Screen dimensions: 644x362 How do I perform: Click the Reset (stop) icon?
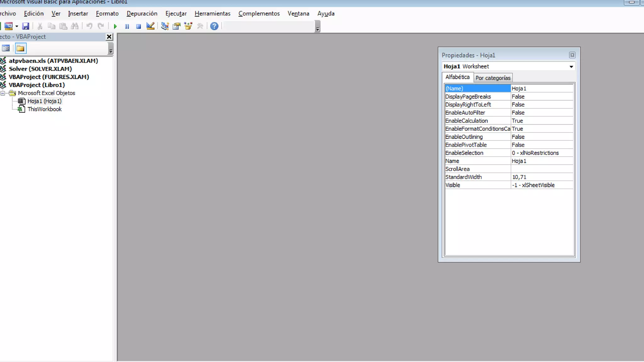[x=138, y=26]
